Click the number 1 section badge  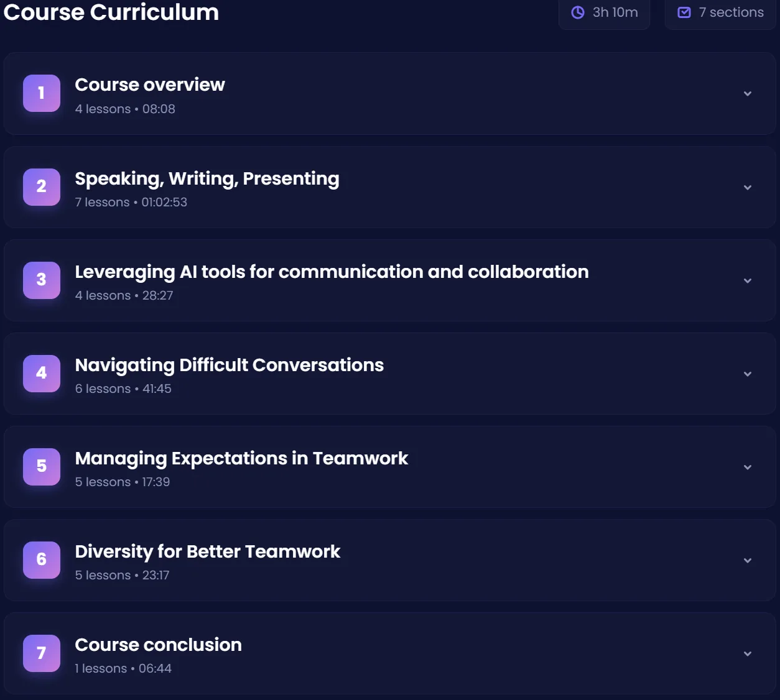click(42, 93)
